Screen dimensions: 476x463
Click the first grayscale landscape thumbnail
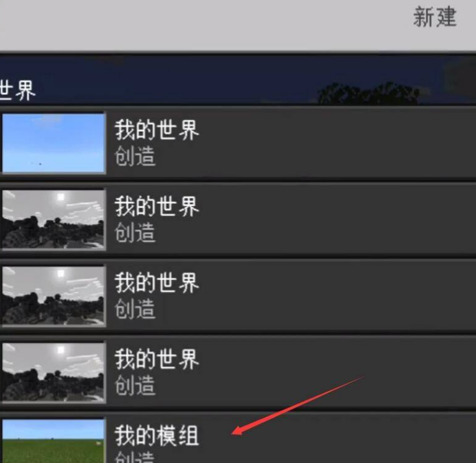(x=53, y=219)
